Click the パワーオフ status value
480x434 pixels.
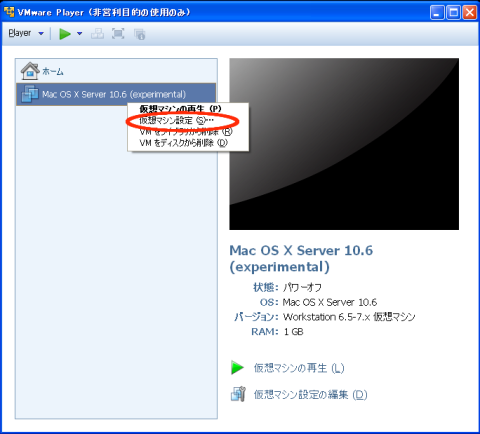(x=302, y=287)
